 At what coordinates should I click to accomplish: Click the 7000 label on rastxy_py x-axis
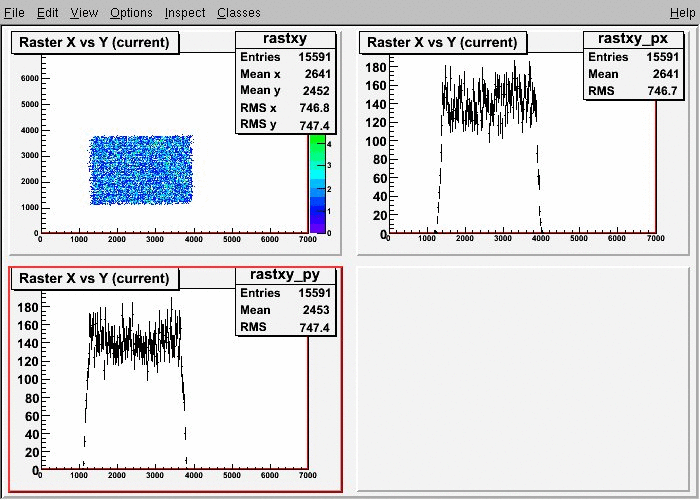coord(308,475)
